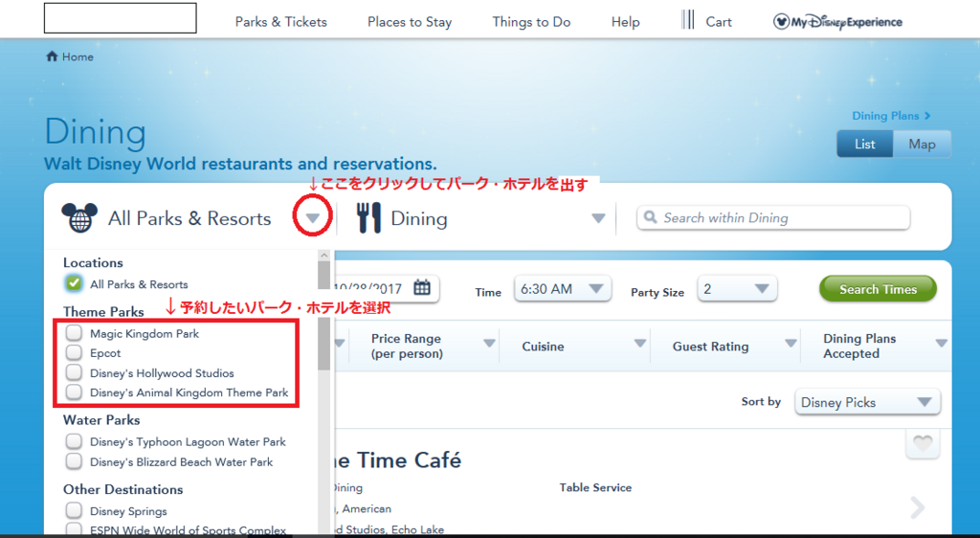Switch to List view tab
This screenshot has width=980, height=538.
(x=865, y=144)
